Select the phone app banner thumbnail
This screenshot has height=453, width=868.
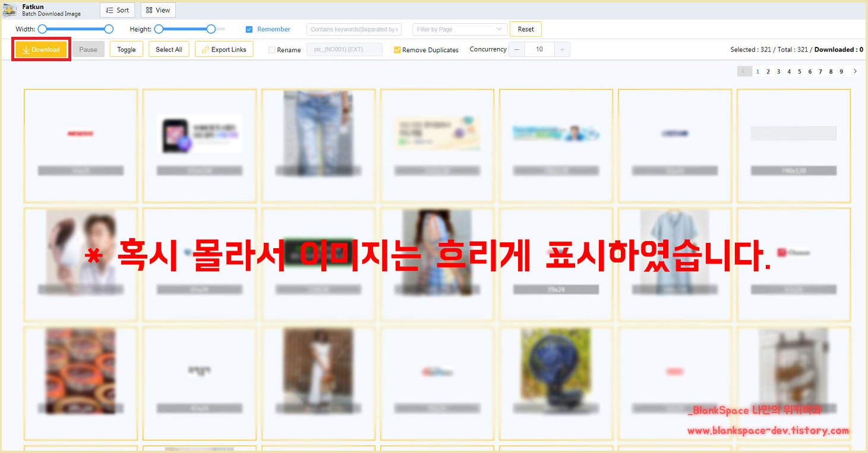pyautogui.click(x=200, y=146)
